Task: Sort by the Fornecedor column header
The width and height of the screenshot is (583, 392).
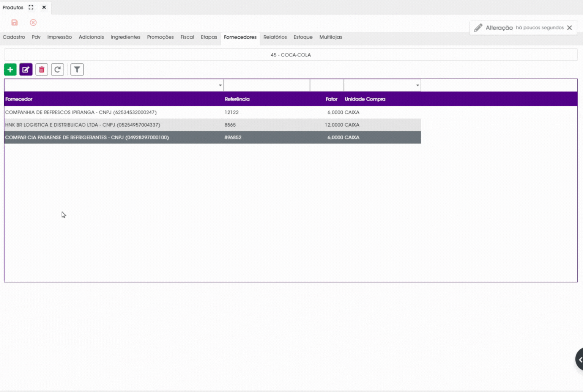Action: [x=19, y=99]
